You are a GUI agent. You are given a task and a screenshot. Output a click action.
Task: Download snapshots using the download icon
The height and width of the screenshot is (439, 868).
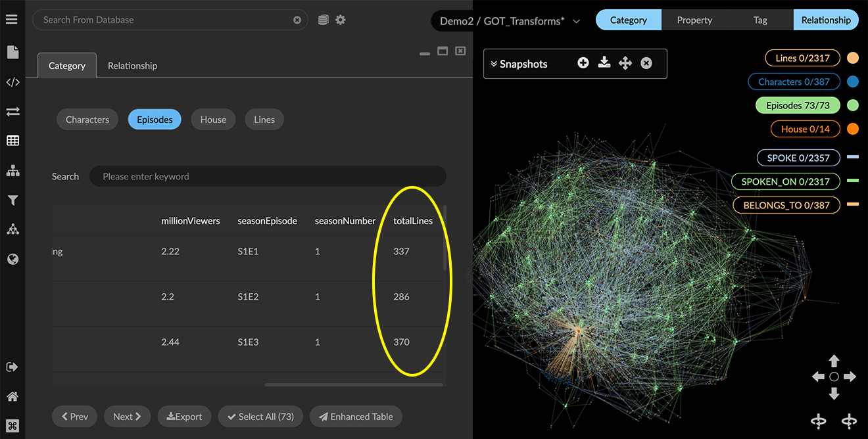click(x=604, y=63)
